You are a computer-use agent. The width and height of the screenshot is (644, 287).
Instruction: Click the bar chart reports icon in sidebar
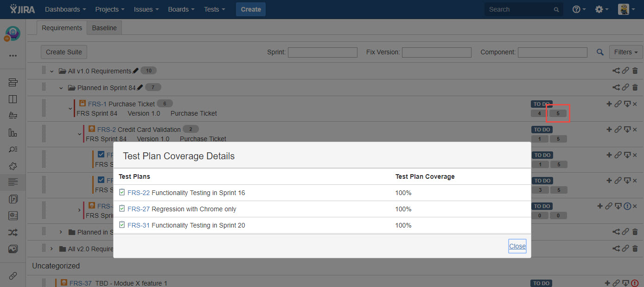click(x=13, y=133)
